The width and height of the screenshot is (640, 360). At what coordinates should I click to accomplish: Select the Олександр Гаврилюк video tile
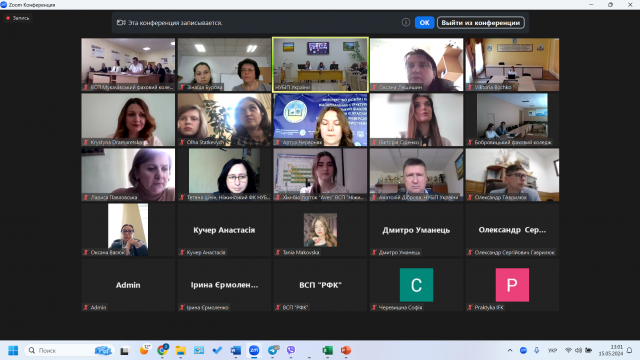click(x=512, y=175)
